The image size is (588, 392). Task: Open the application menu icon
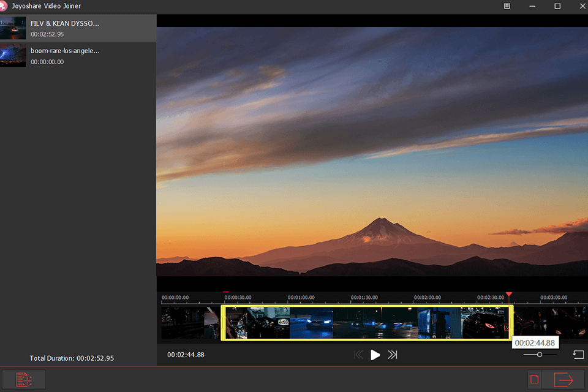click(x=507, y=6)
